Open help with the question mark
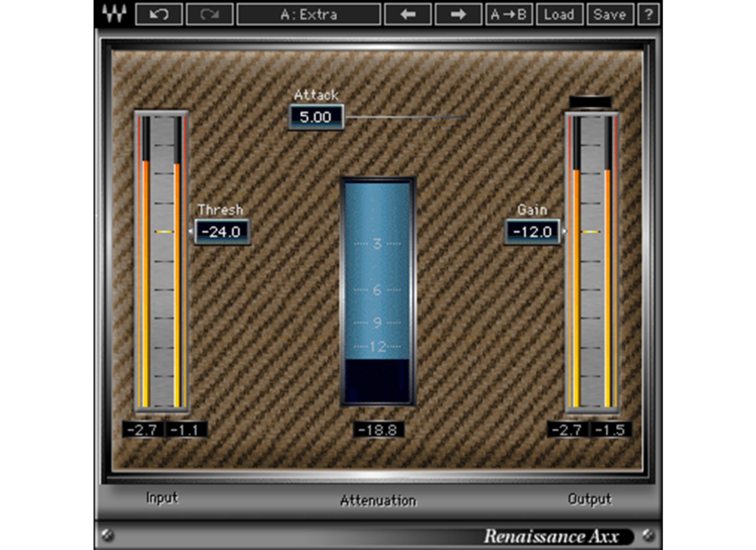 [648, 15]
